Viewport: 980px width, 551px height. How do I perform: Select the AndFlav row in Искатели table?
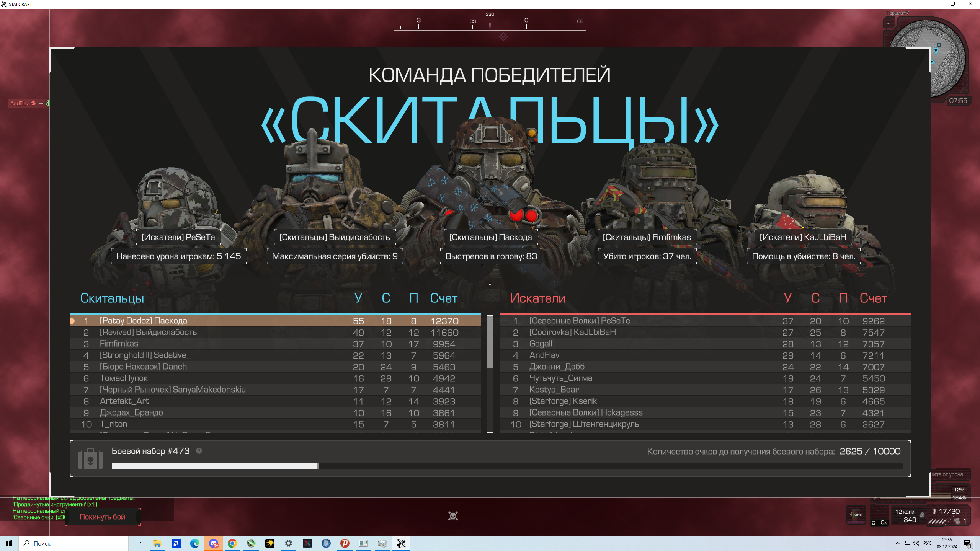[705, 355]
